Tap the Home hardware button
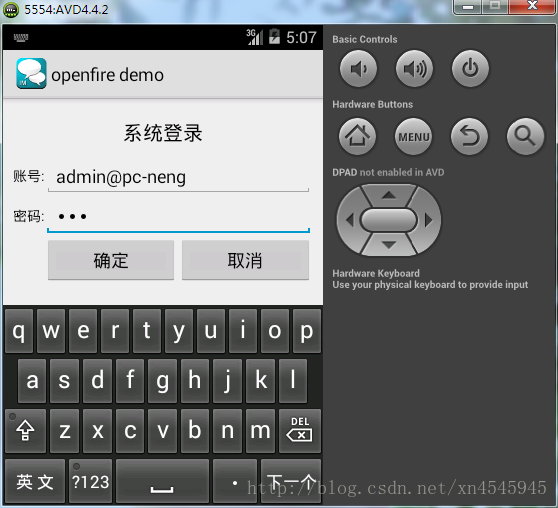The width and height of the screenshot is (558, 508). (357, 136)
